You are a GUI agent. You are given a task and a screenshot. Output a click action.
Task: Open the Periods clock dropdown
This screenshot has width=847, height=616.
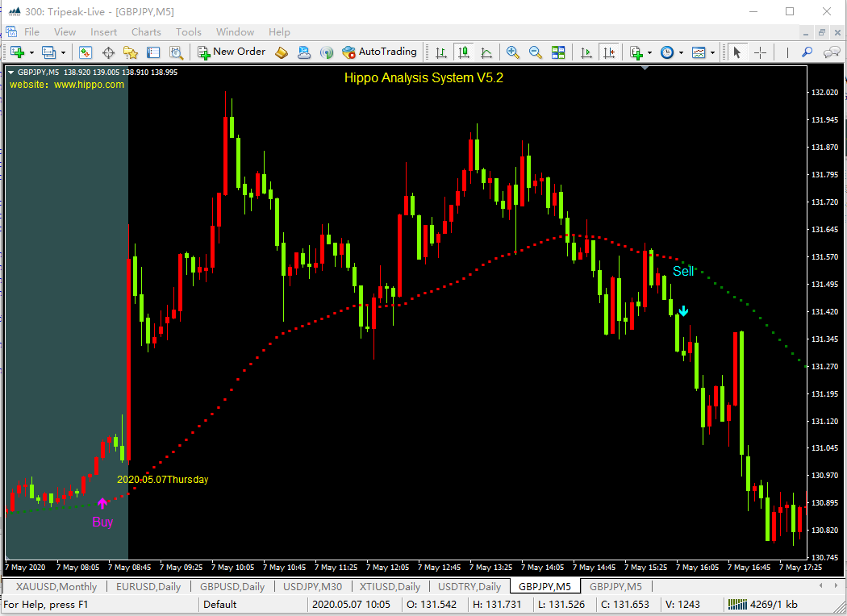(667, 52)
